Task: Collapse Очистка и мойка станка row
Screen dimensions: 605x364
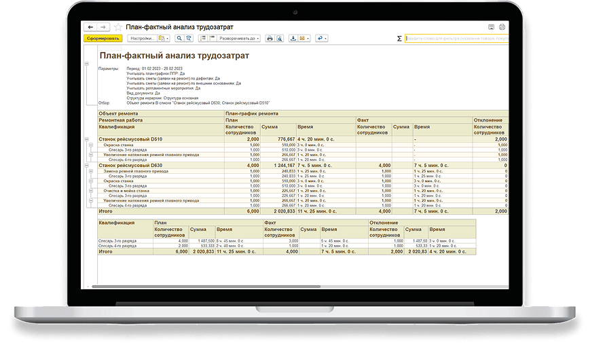Action: pos(91,191)
